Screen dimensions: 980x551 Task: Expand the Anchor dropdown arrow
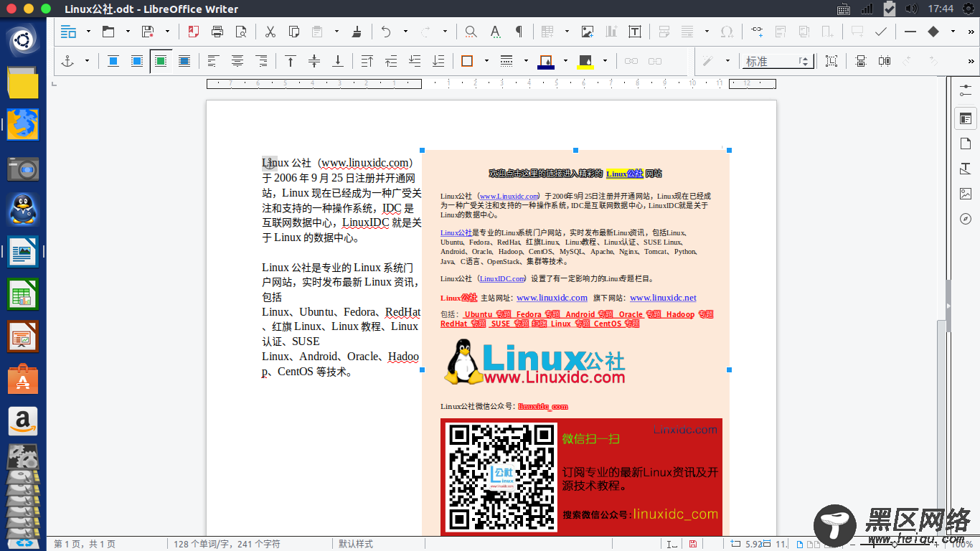pyautogui.click(x=87, y=62)
